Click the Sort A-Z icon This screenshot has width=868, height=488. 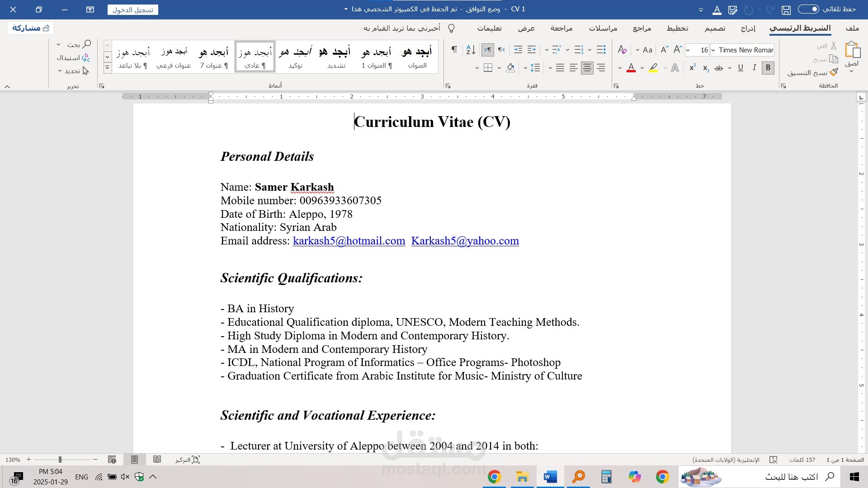click(471, 50)
